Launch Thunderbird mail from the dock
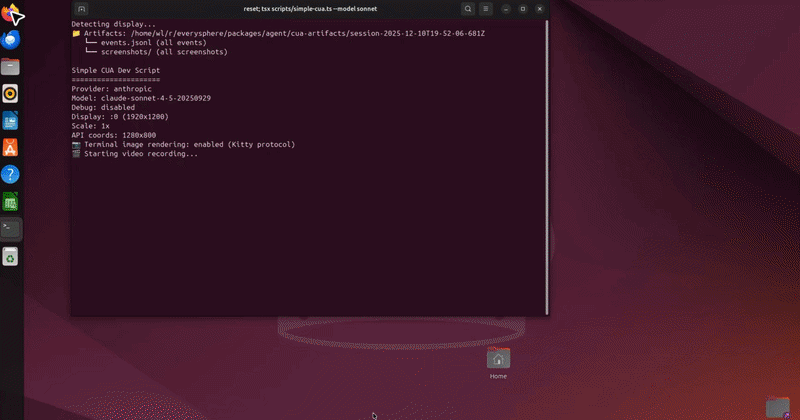This screenshot has width=800, height=420. pyautogui.click(x=10, y=40)
